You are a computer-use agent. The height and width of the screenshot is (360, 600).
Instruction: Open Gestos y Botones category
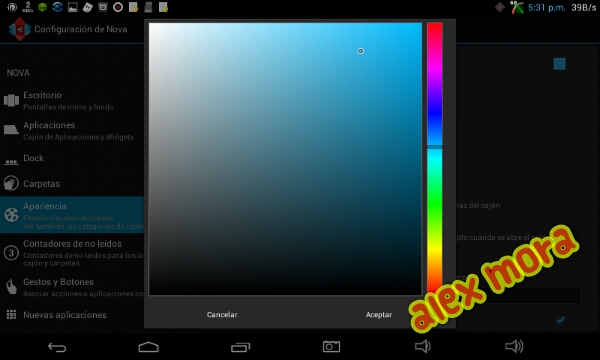(x=72, y=287)
